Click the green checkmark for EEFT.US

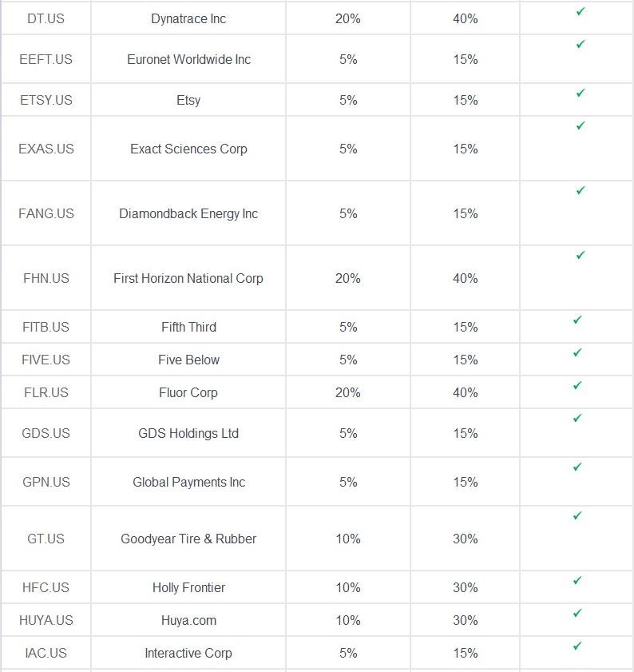[581, 44]
